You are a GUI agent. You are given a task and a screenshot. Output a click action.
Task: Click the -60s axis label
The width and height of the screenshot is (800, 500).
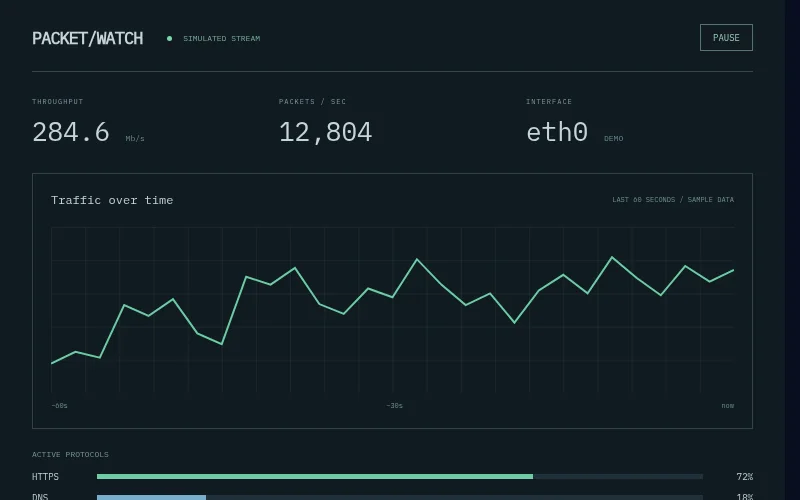(x=59, y=406)
